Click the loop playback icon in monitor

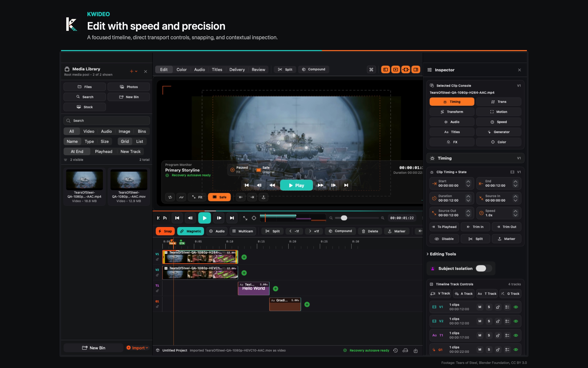[x=170, y=197]
